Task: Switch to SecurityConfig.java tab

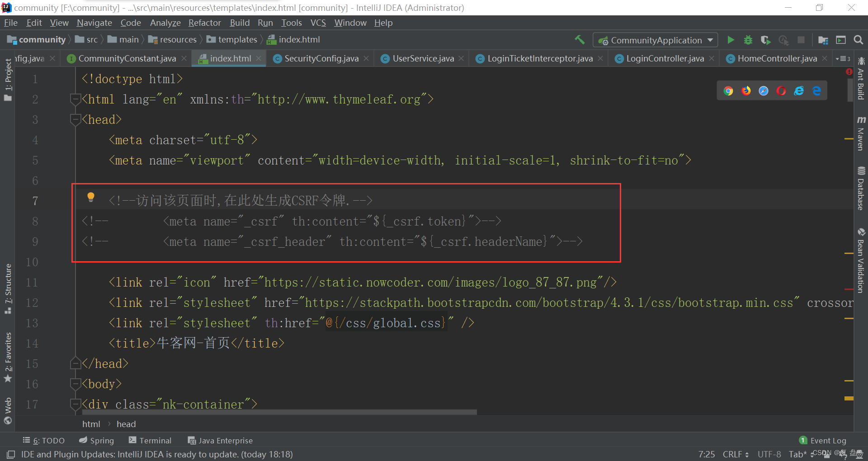Action: click(x=321, y=58)
